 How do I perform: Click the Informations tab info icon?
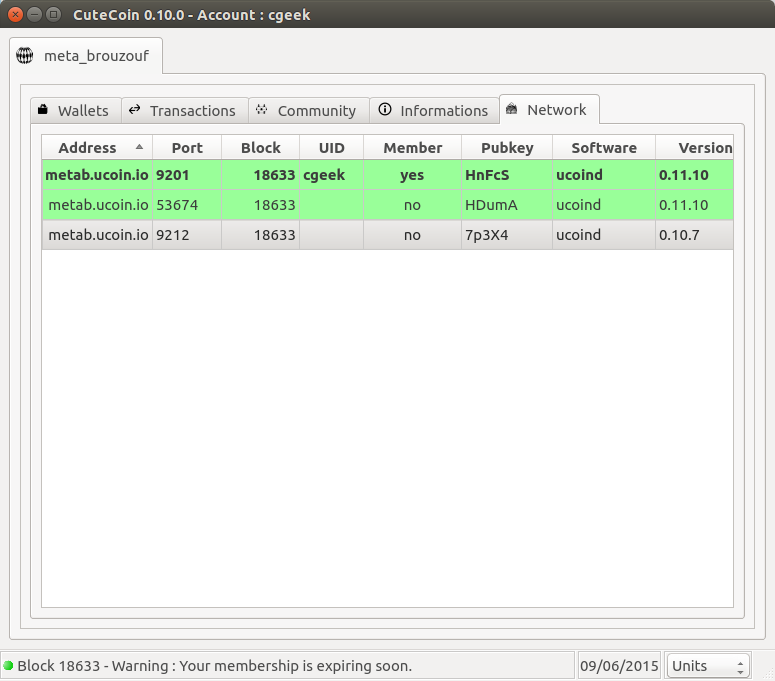tap(385, 109)
